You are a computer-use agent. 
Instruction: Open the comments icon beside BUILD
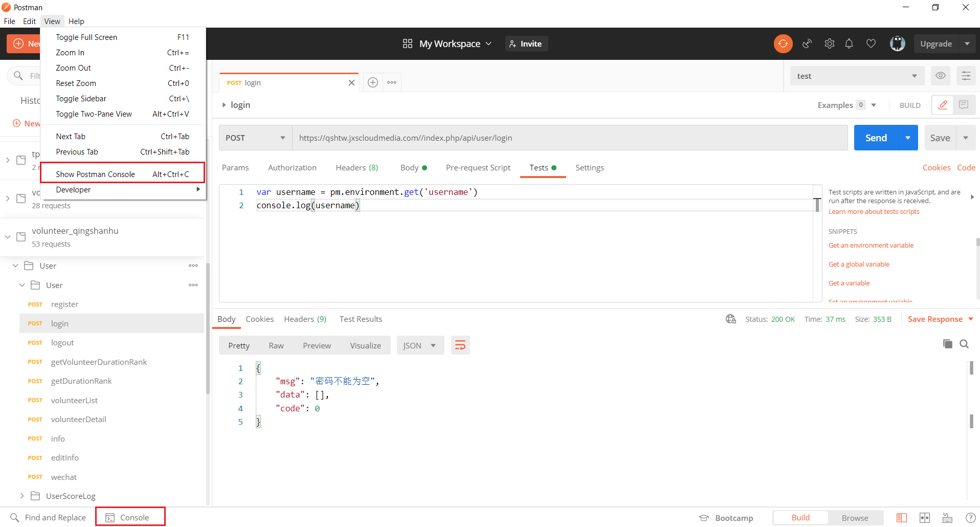click(964, 105)
